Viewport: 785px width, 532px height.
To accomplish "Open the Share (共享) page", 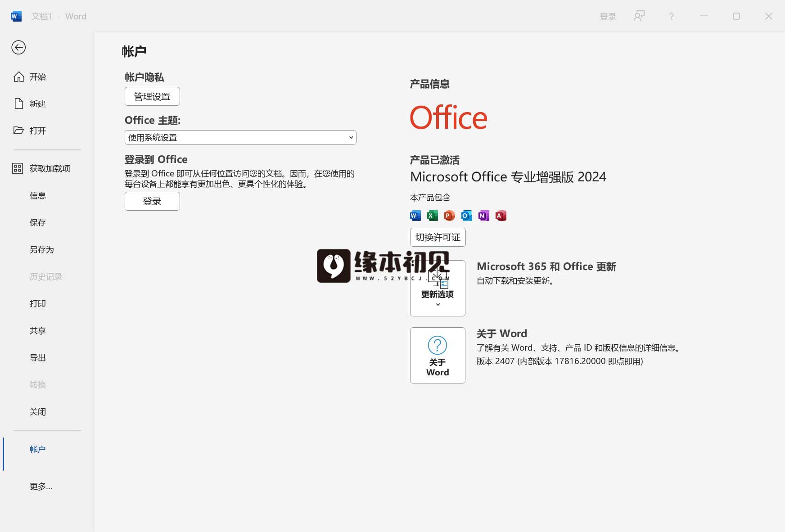I will pyautogui.click(x=38, y=330).
